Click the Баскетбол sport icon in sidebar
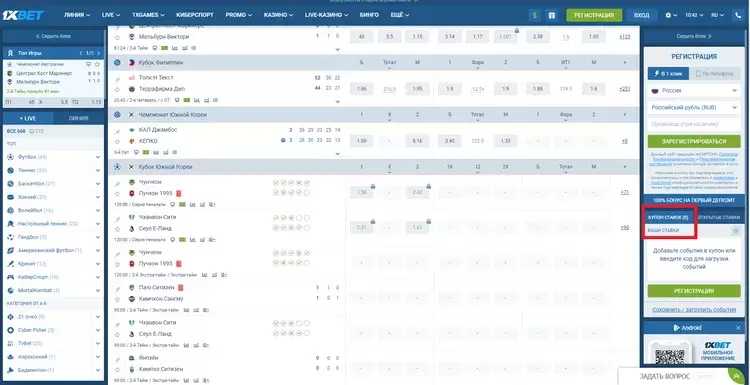The width and height of the screenshot is (750, 385). pyautogui.click(x=11, y=184)
